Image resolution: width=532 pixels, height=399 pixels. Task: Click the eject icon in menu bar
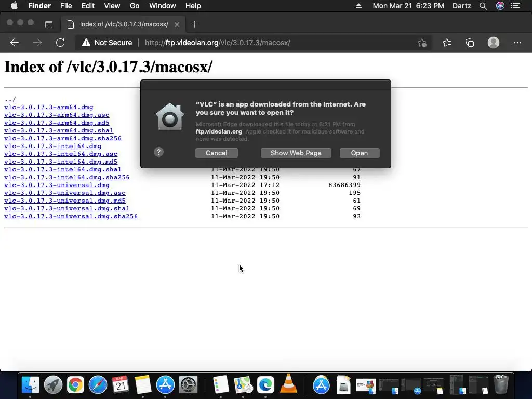point(358,6)
